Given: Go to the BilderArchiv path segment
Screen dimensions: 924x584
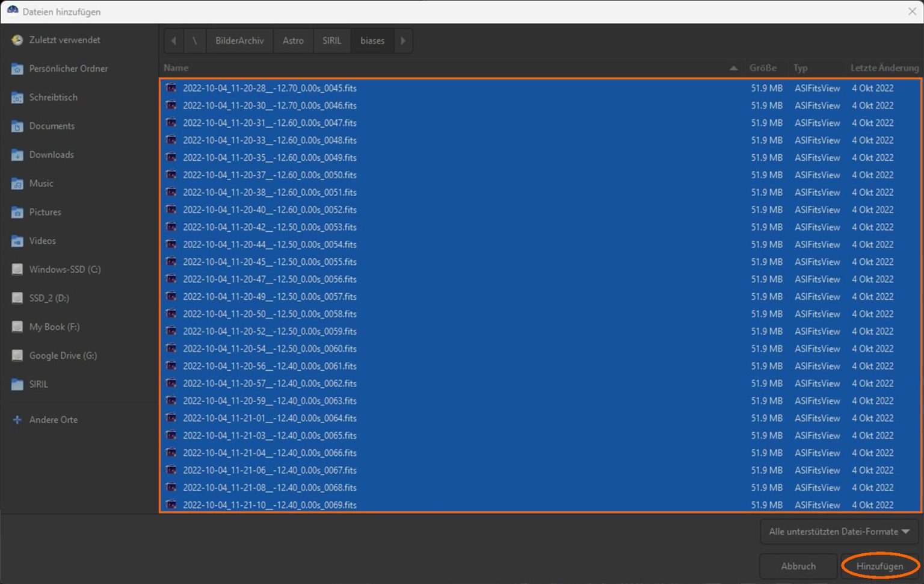Looking at the screenshot, I should (x=239, y=41).
